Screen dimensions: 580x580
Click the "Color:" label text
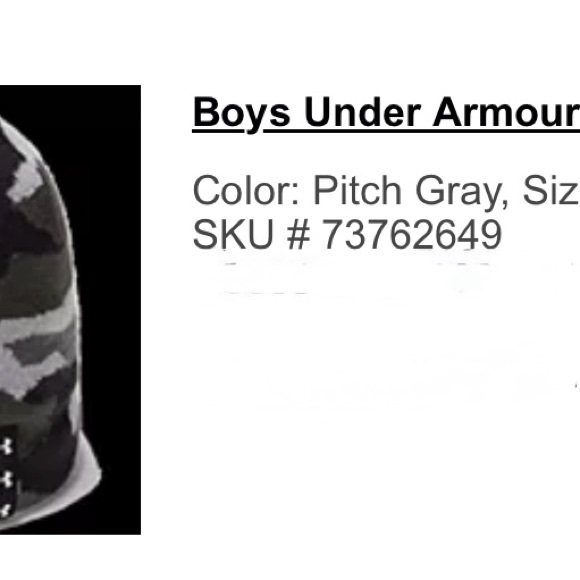tap(246, 190)
